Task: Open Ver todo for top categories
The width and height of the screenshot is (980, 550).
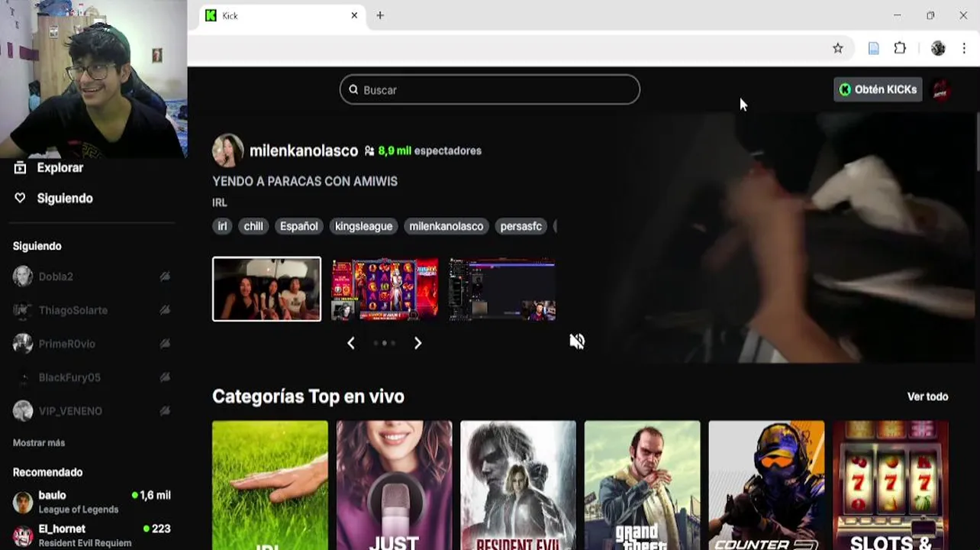Action: pos(927,396)
